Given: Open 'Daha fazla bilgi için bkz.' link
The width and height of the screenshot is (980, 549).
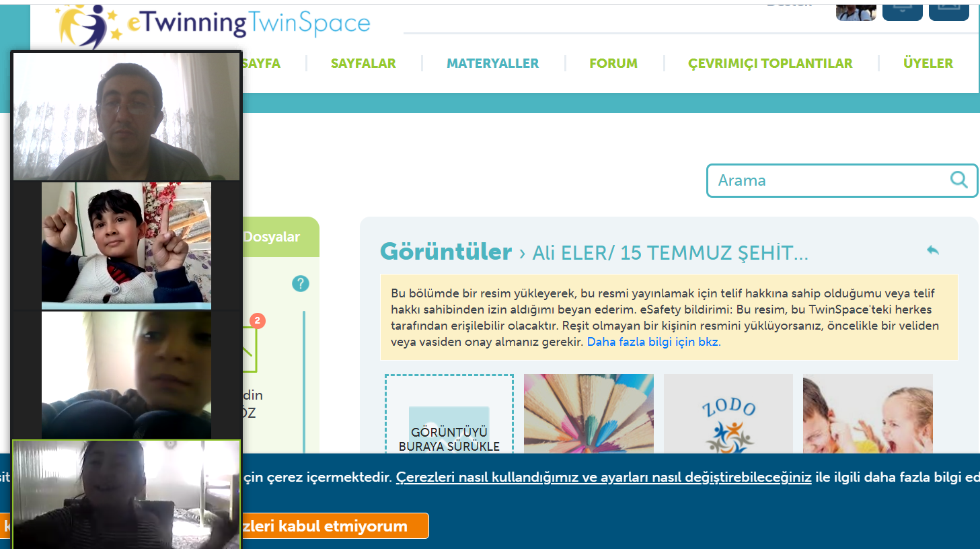Looking at the screenshot, I should click(654, 342).
